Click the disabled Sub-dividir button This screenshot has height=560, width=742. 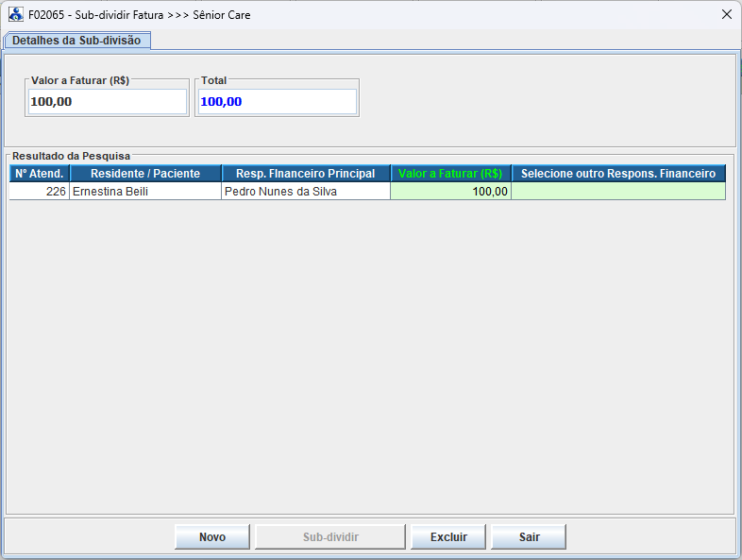(330, 536)
